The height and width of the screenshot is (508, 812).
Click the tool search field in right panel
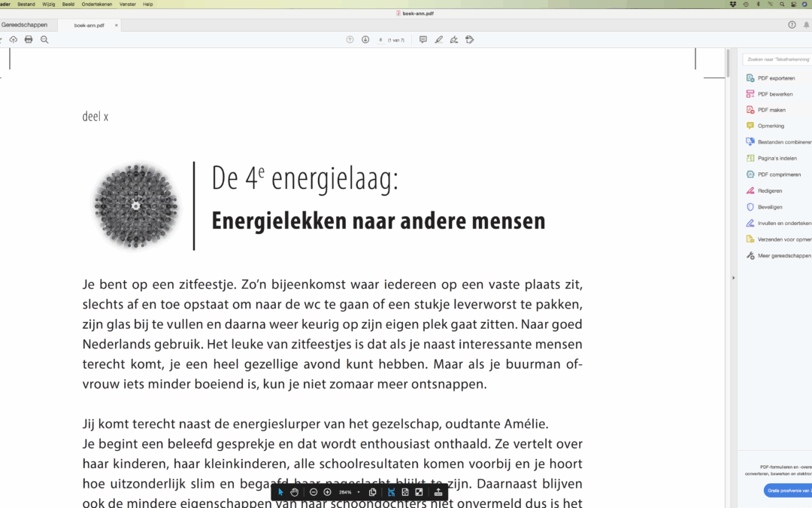(778, 59)
